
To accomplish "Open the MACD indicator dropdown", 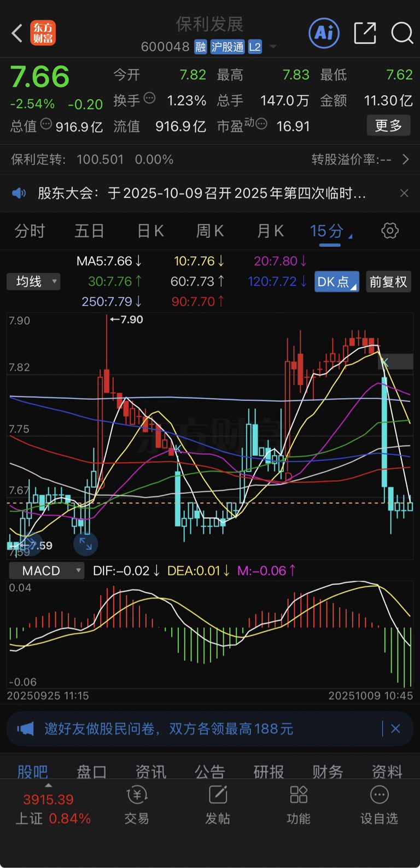I will click(x=46, y=570).
